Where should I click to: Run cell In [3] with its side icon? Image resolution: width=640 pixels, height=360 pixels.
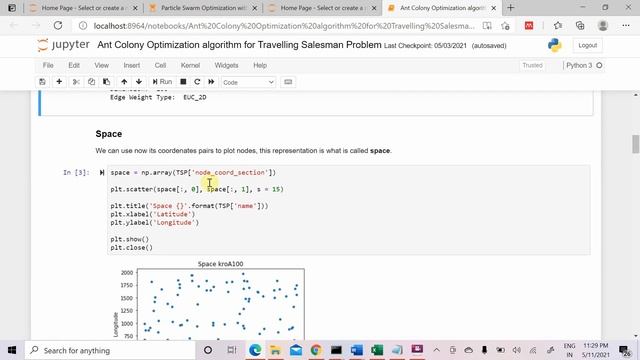point(102,173)
